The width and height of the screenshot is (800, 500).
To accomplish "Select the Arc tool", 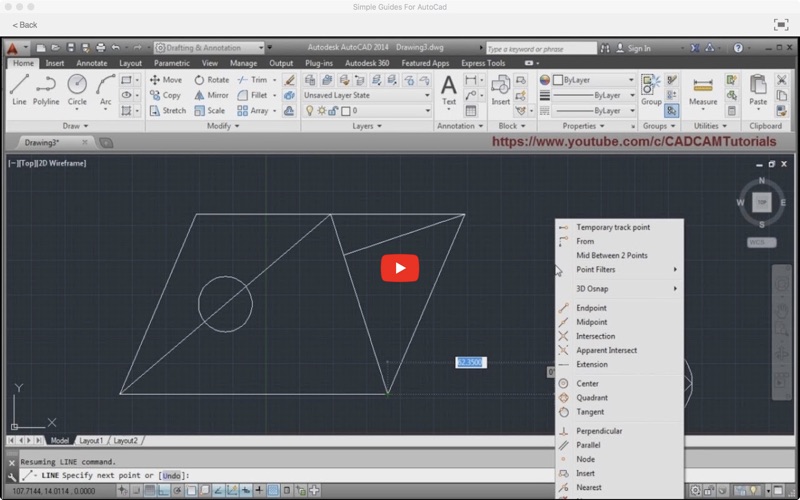I will point(106,90).
